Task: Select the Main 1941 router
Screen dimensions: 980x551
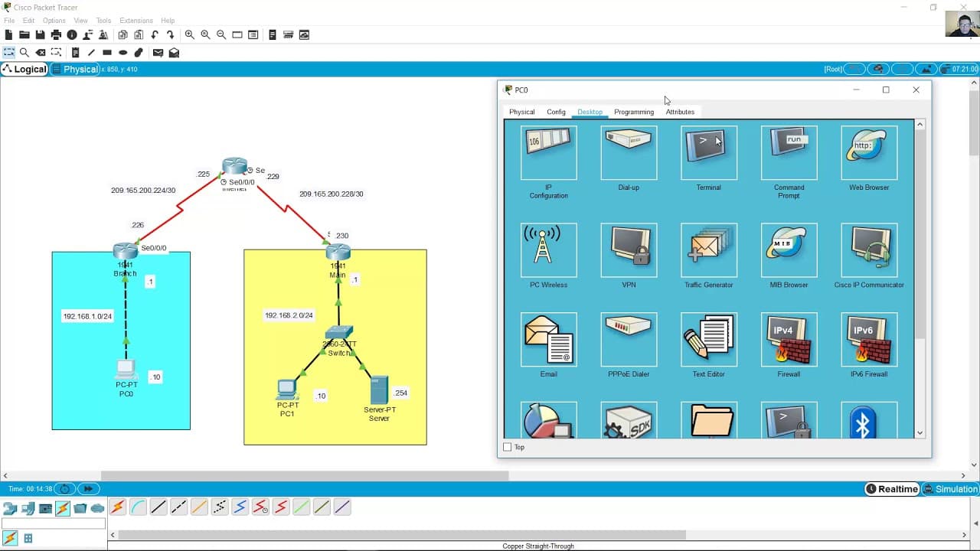Action: (338, 252)
